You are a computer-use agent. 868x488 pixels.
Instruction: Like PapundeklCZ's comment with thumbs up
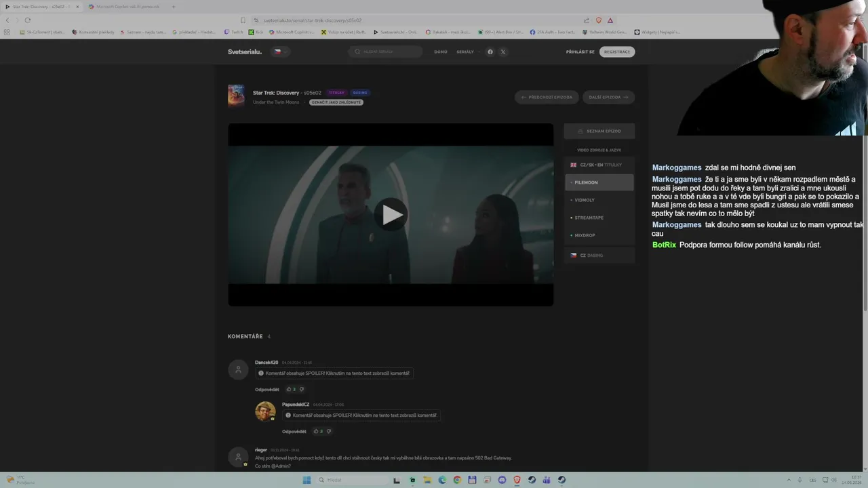(x=316, y=431)
